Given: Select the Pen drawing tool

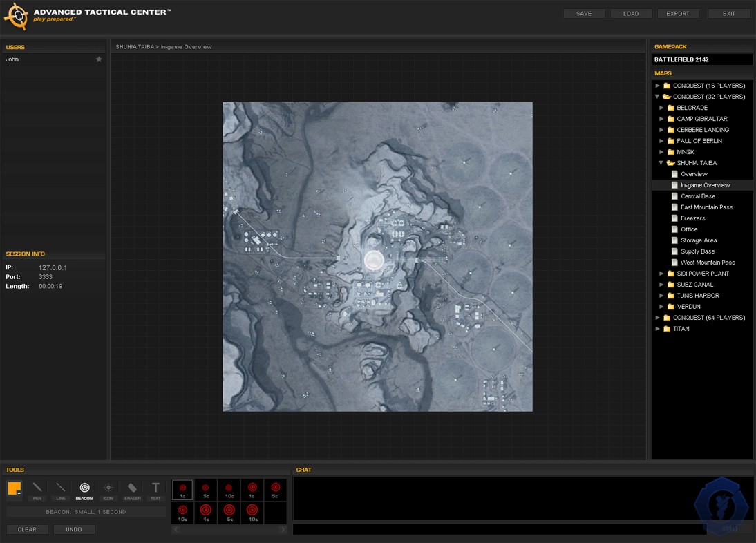Looking at the screenshot, I should tap(37, 490).
